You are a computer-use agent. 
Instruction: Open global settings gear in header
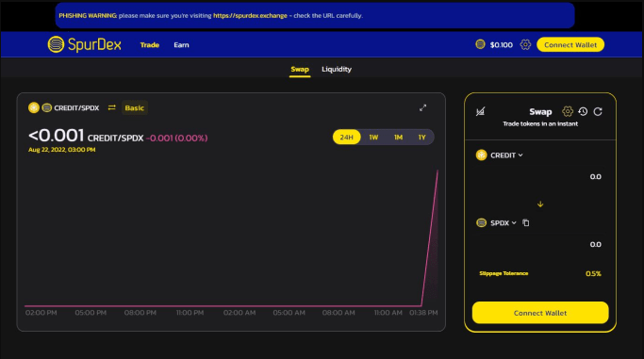(525, 44)
